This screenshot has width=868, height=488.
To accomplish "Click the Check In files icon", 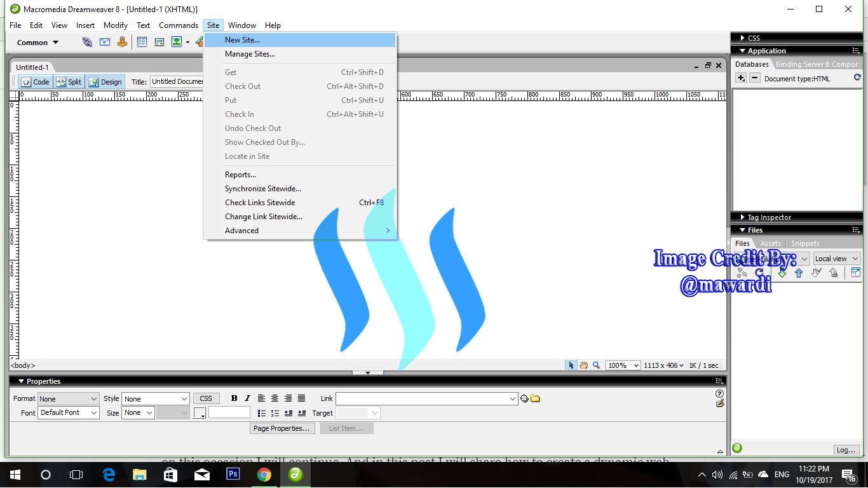I will tap(834, 273).
